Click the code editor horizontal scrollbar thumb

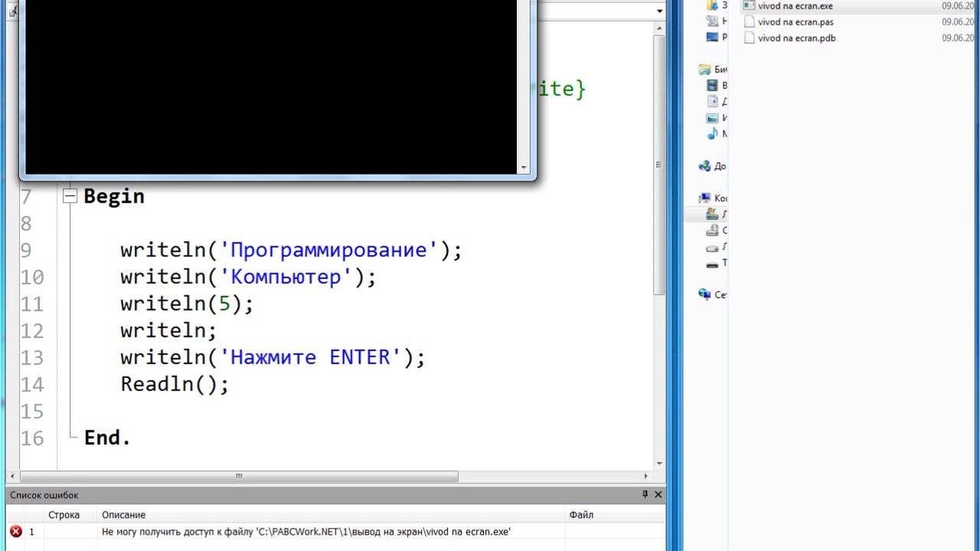point(239,476)
